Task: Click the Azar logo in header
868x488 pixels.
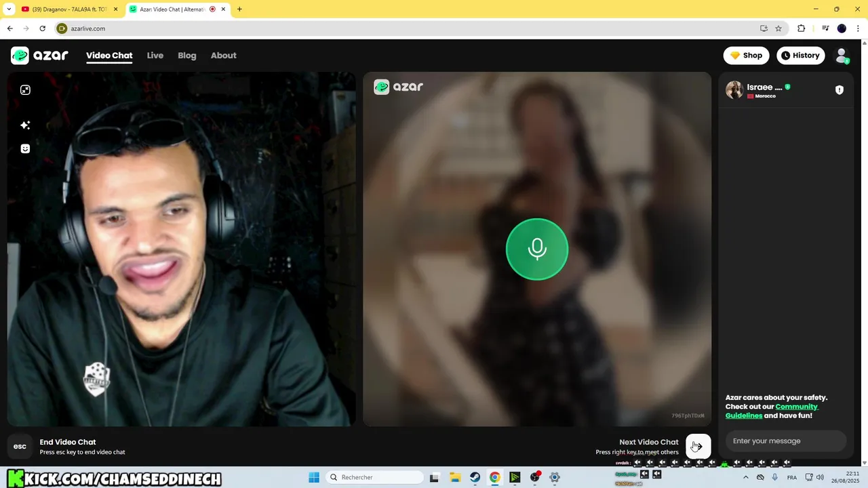Action: 39,56
